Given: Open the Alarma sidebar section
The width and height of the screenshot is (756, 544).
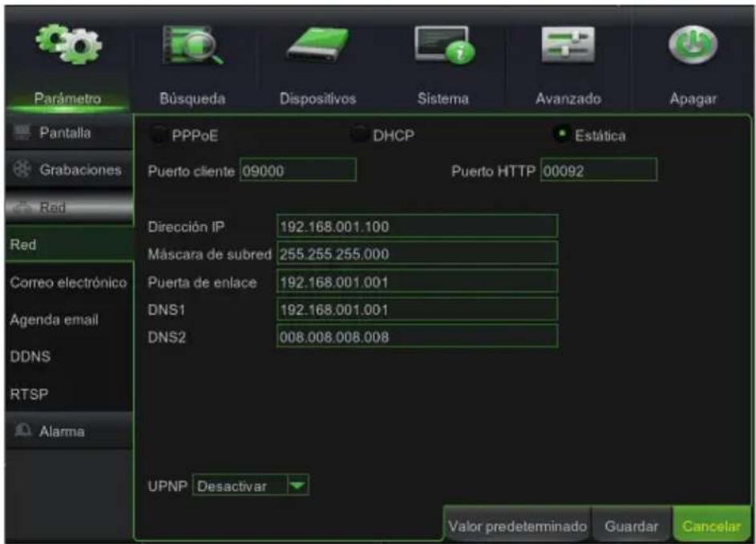Looking at the screenshot, I should (69, 431).
